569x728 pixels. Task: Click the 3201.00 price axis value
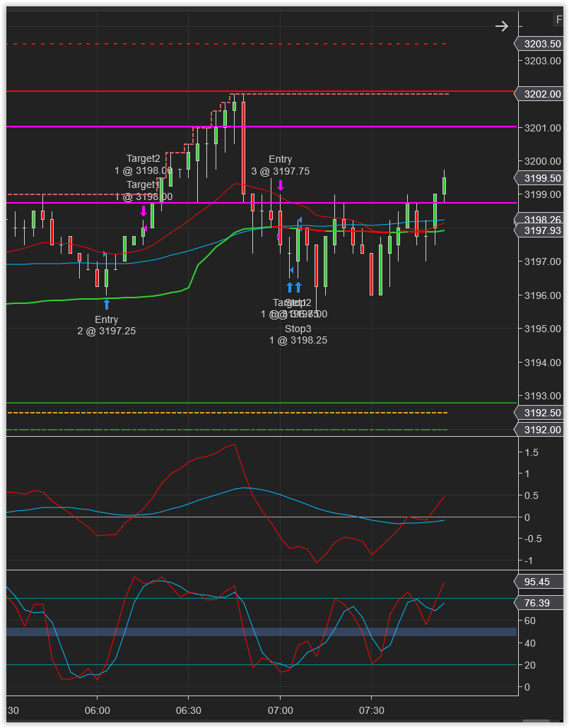(543, 128)
